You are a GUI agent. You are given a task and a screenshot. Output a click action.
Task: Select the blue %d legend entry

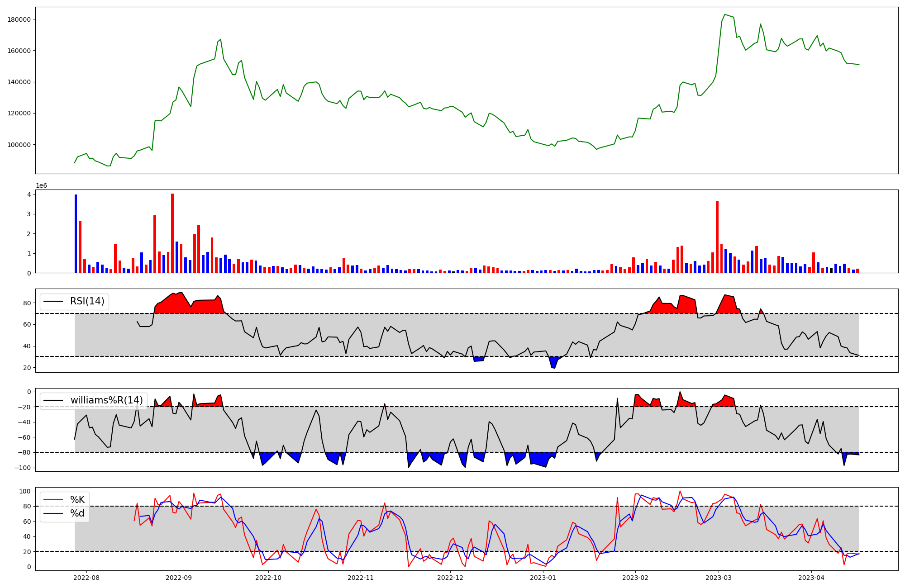(77, 513)
